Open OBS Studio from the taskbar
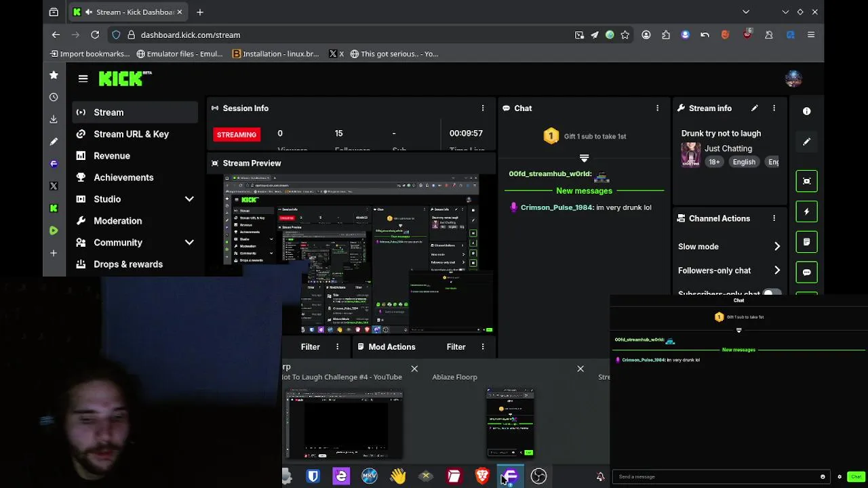This screenshot has width=868, height=488. tap(538, 476)
